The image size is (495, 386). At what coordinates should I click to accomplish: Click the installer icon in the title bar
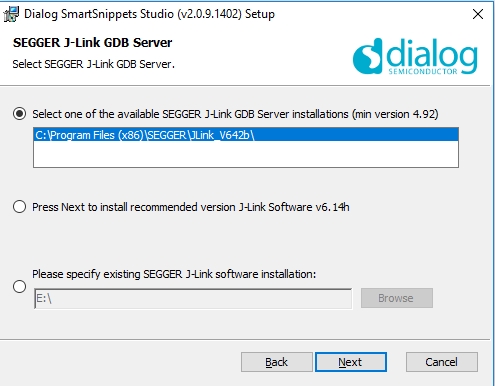coord(11,14)
